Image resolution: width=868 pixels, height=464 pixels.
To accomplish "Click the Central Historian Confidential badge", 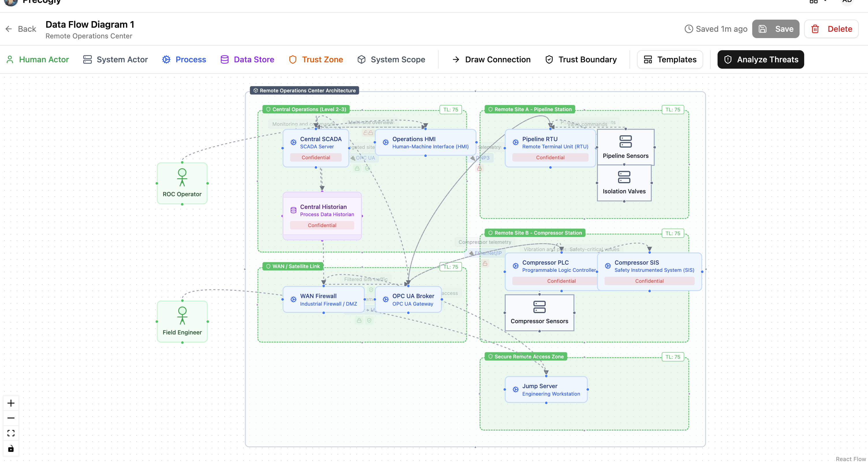I will [x=322, y=225].
